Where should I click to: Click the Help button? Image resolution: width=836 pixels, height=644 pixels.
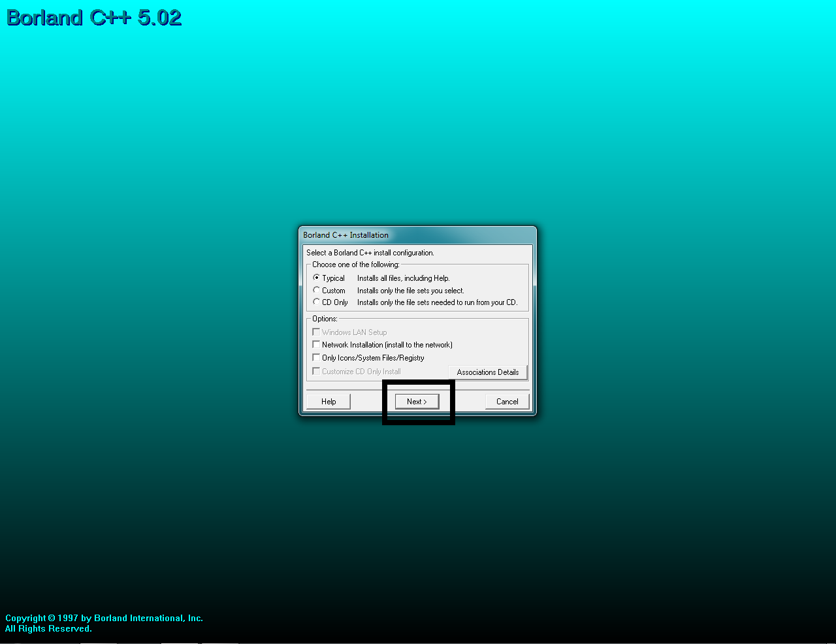[329, 402]
